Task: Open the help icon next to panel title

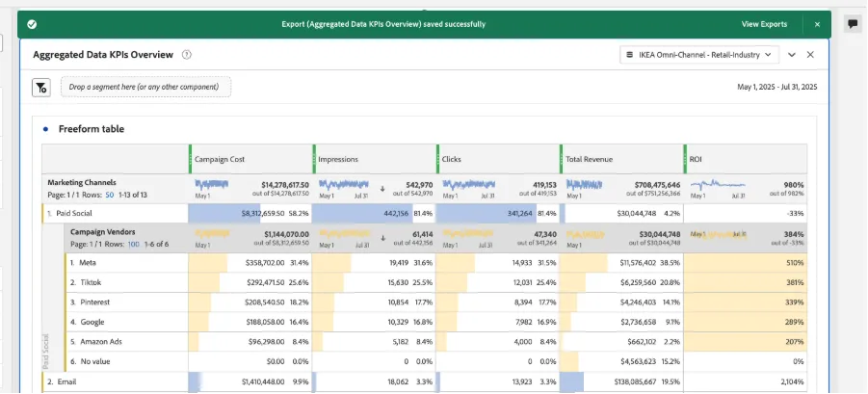Action: (187, 55)
